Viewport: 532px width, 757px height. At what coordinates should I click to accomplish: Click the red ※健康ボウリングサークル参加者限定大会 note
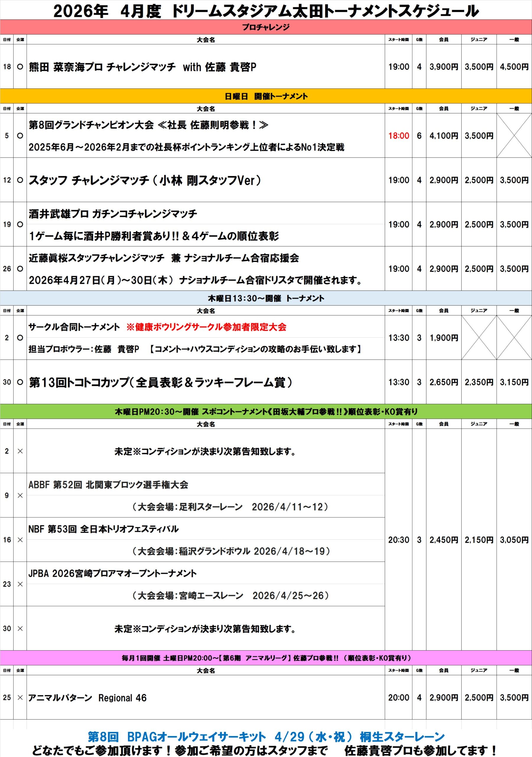[206, 327]
